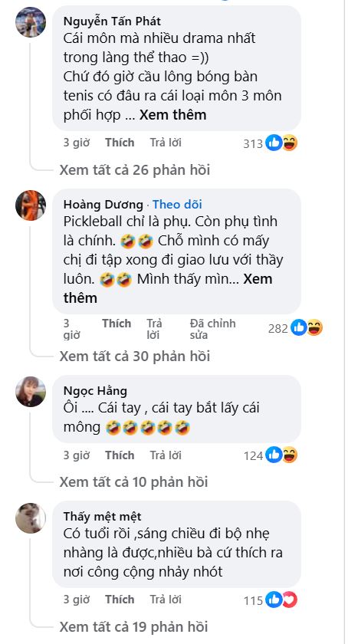
Task: Reply to Ngọc Hằng's comment via Trả lời
Action: 166,455
